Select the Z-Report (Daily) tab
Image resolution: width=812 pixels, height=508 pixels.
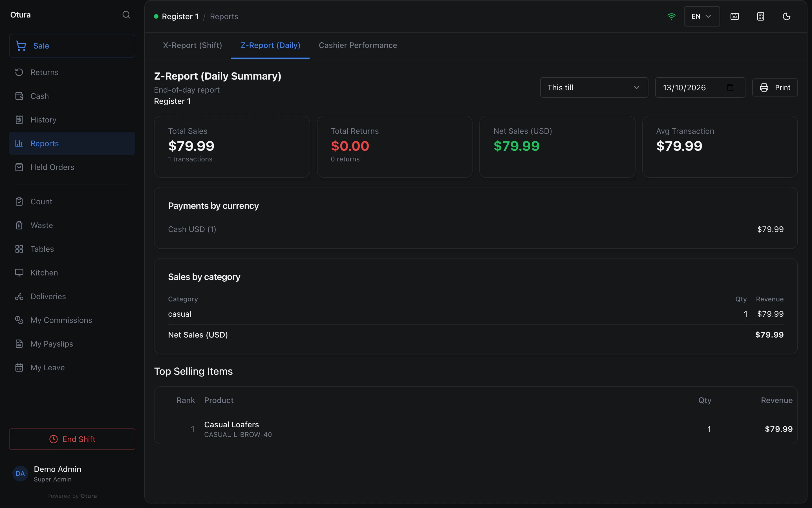pos(270,45)
